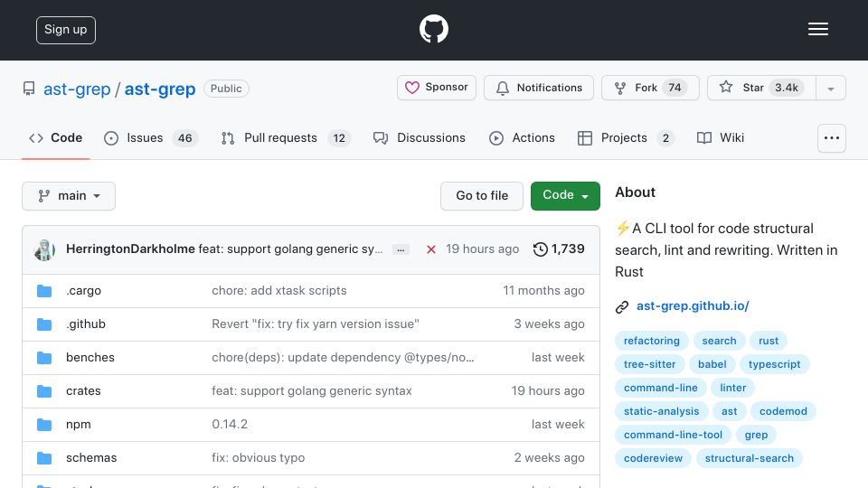Select the structural-search topic tag
Viewport: 868px width, 488px height.
(x=749, y=458)
